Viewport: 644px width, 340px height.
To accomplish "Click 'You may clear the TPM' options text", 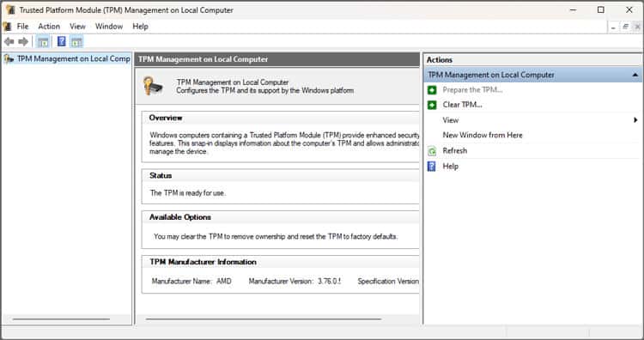I will pos(276,236).
